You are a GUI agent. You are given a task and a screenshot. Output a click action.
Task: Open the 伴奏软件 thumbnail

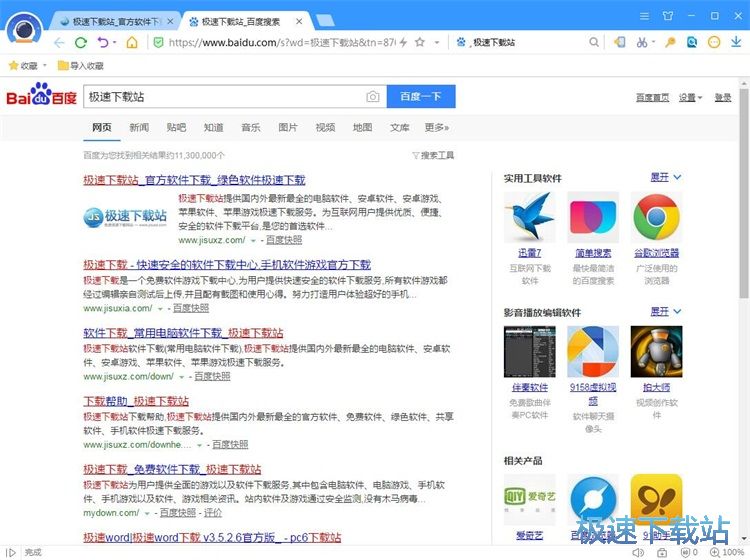529,351
